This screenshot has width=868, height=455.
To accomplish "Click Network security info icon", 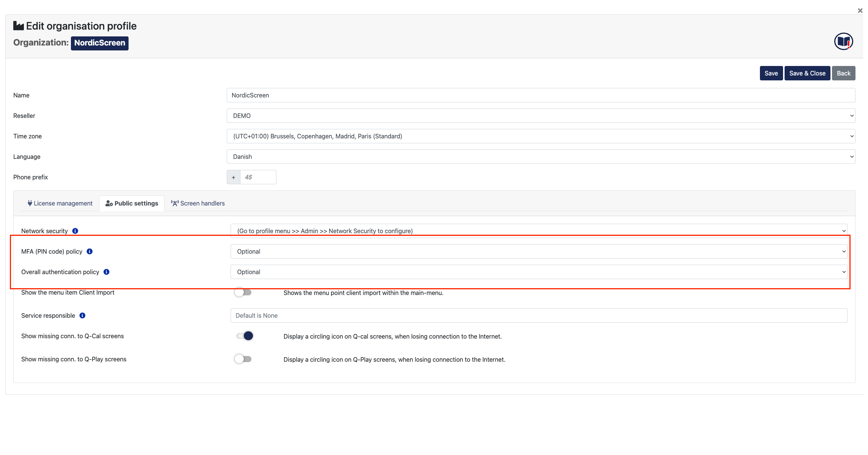I will pyautogui.click(x=75, y=231).
